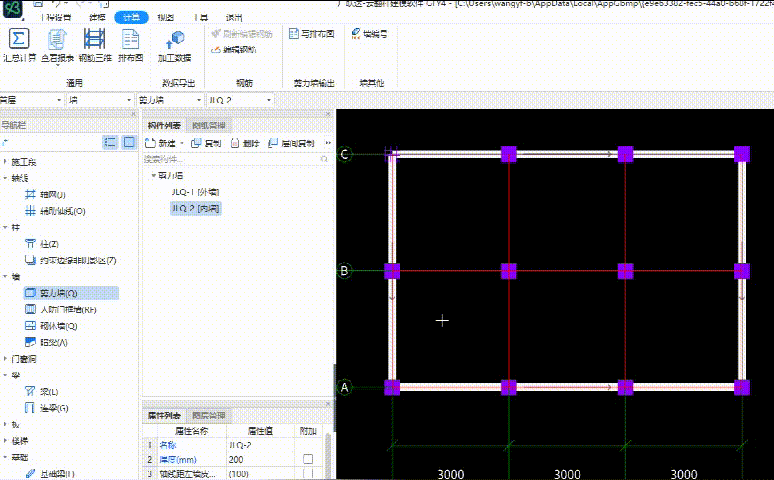Click the eraser-icon numbering tool in the ribbon
Image resolution: width=774 pixels, height=480 pixels.
[369, 34]
